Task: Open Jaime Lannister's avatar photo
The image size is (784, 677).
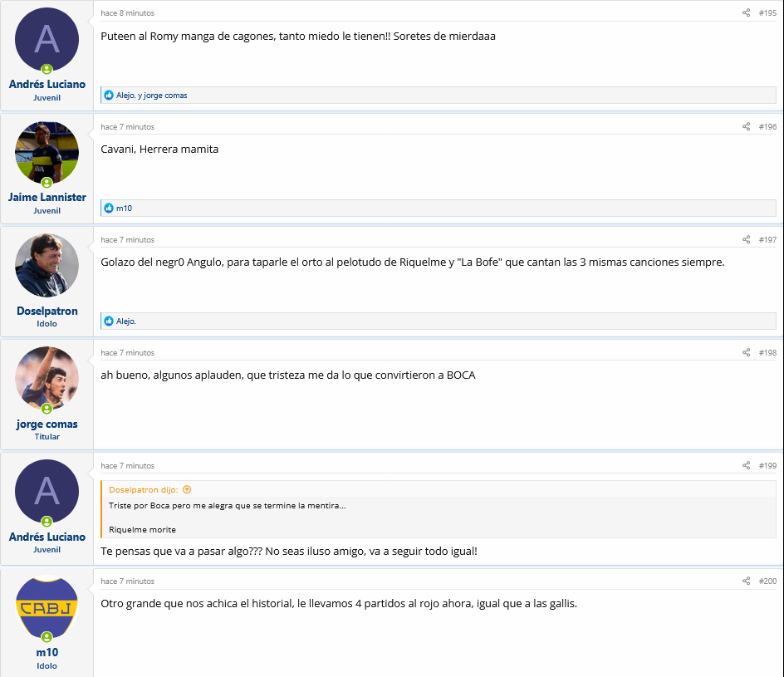Action: point(47,153)
